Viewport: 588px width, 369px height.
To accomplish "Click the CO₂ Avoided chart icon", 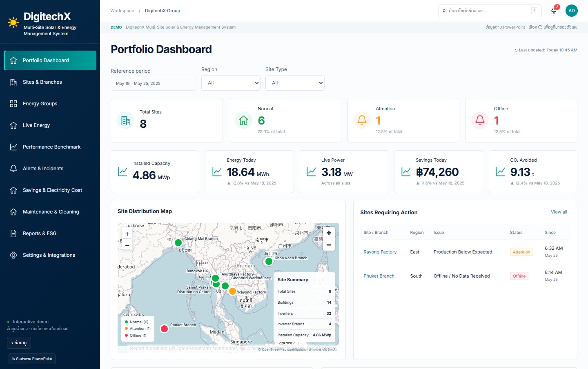I will pyautogui.click(x=500, y=171).
